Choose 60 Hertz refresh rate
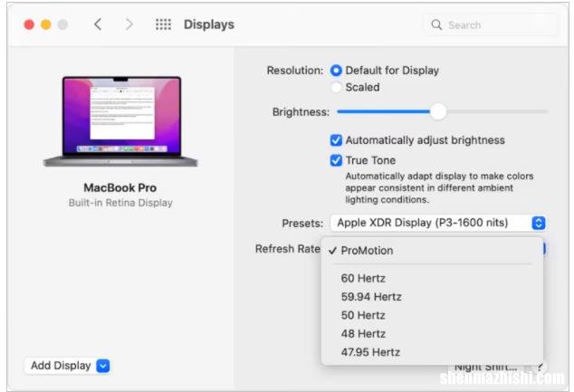 pos(432,278)
